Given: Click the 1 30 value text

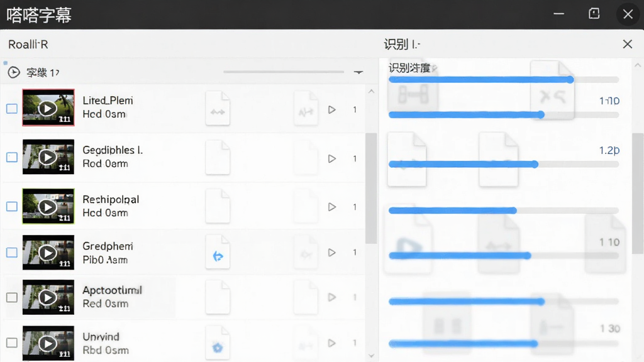Looking at the screenshot, I should tap(610, 329).
